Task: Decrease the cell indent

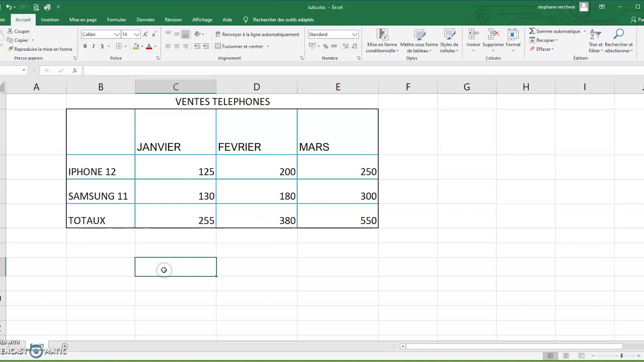Action: pyautogui.click(x=197, y=46)
